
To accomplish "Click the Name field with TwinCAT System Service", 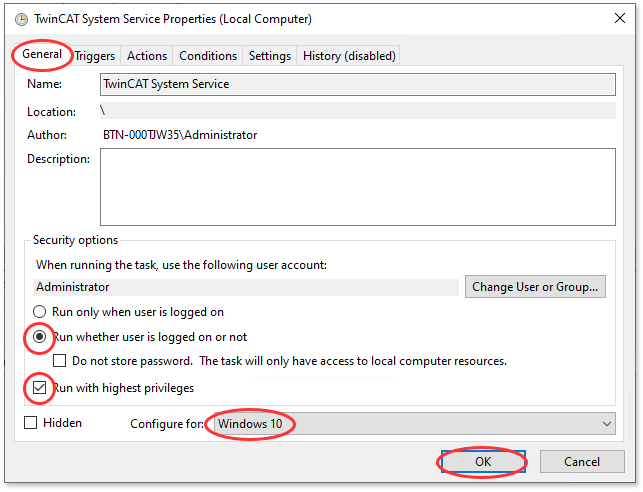I will (x=357, y=85).
